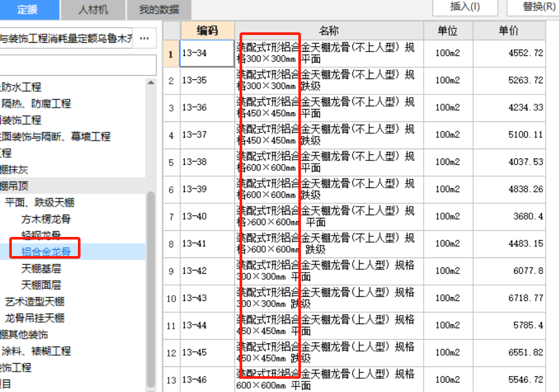Click price value 6551.82
Viewport: 559px width, 392px height.
[x=525, y=352]
